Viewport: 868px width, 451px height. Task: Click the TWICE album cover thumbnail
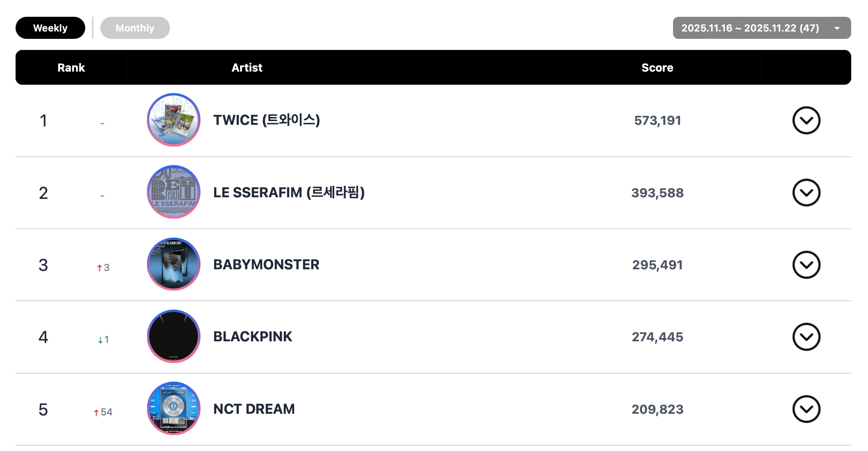point(174,120)
